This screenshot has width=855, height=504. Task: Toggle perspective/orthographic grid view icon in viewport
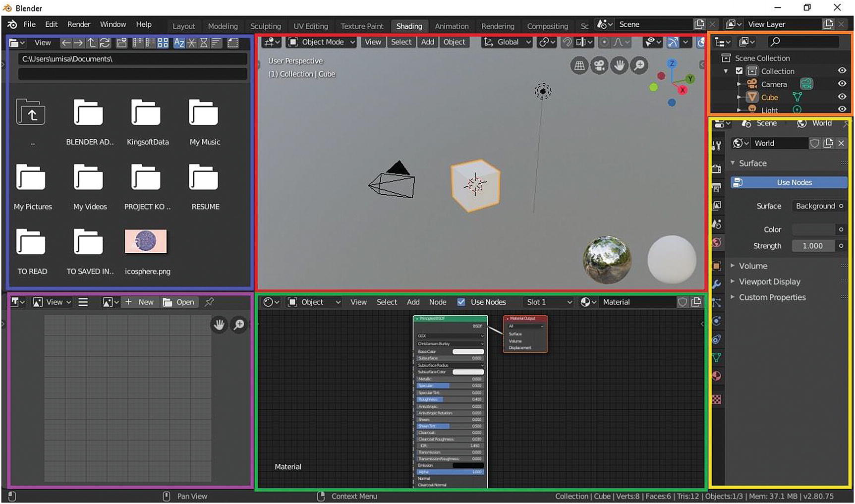pos(579,65)
